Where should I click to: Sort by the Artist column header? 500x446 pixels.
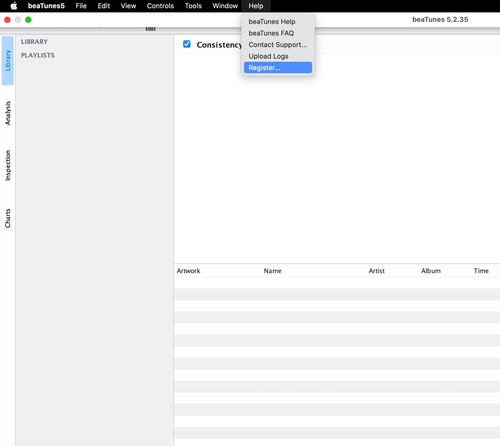point(377,271)
